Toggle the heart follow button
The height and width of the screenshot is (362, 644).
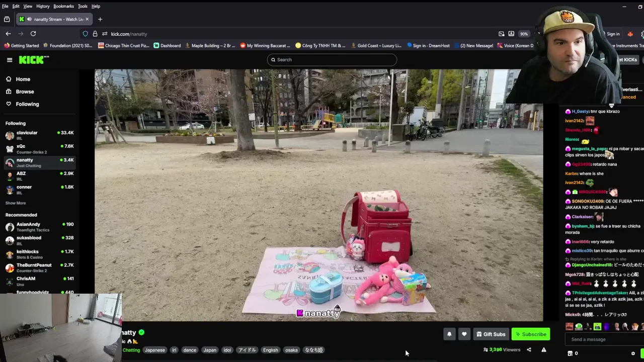pyautogui.click(x=464, y=334)
